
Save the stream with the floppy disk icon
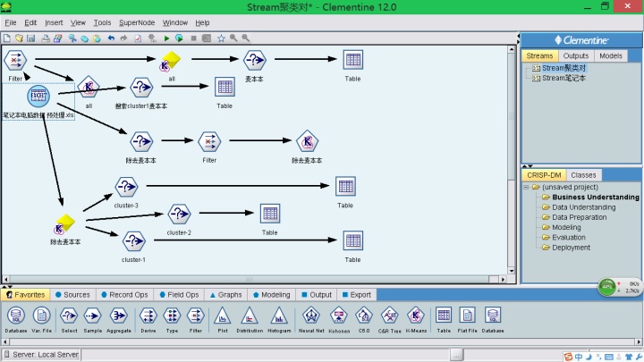pyautogui.click(x=30, y=38)
